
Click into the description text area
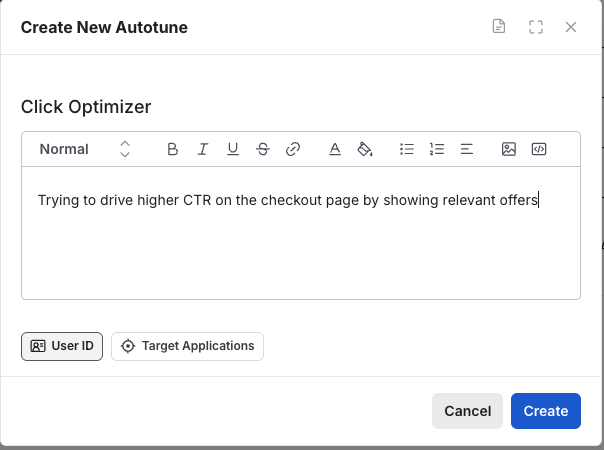(x=301, y=233)
